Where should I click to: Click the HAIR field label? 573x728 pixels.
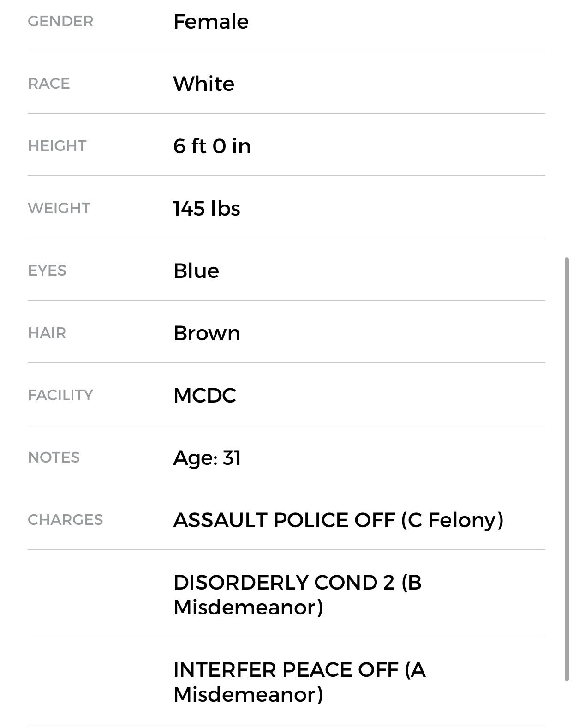tap(47, 333)
